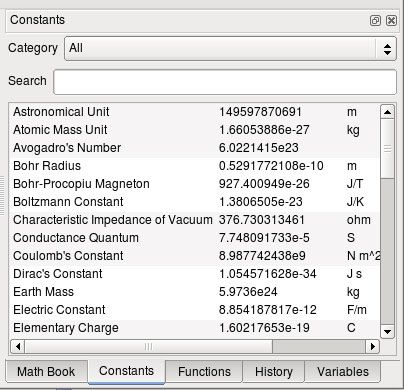Viewport: 404px width, 390px height.
Task: Open the History tab
Action: (x=274, y=371)
